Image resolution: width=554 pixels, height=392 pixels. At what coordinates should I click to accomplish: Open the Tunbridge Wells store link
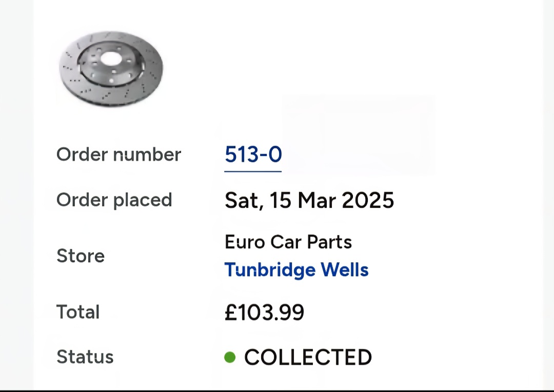pos(296,270)
